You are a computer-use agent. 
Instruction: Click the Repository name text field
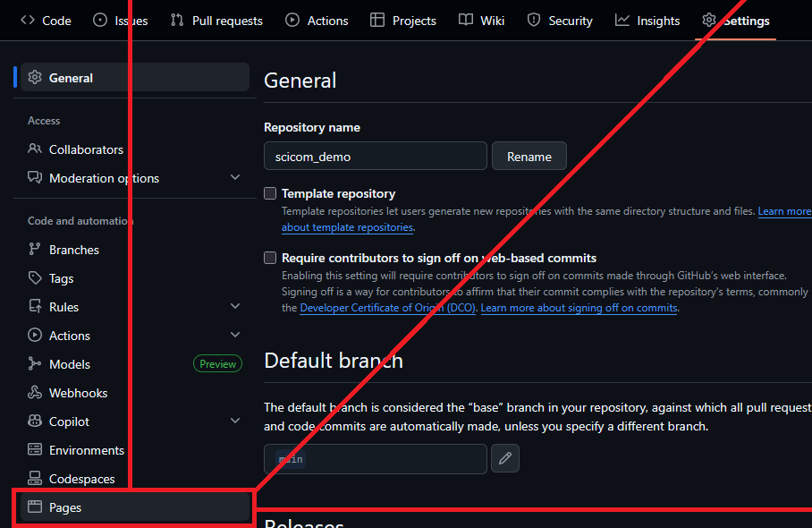coord(375,157)
